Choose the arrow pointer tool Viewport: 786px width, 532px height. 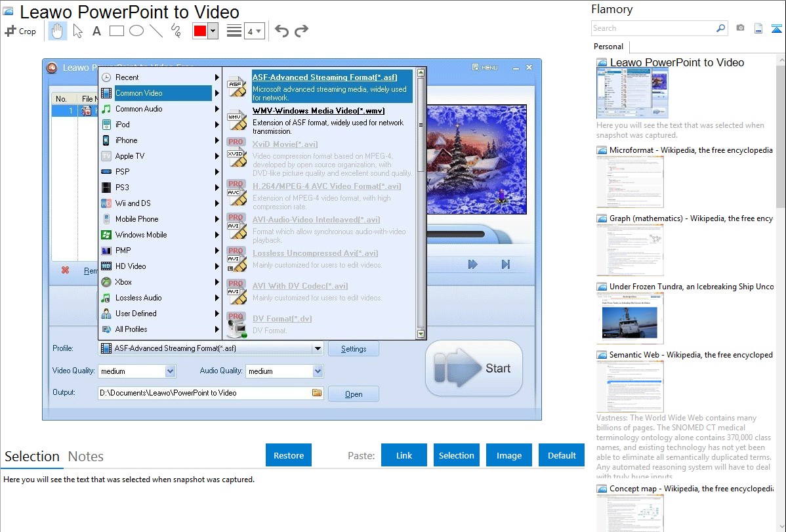(77, 31)
